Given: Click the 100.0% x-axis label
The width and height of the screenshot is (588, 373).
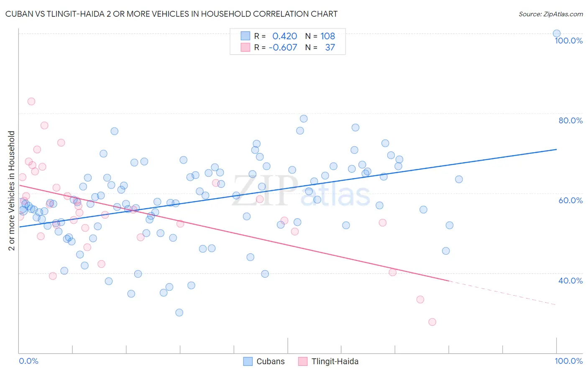Looking at the screenshot, I should (569, 361).
